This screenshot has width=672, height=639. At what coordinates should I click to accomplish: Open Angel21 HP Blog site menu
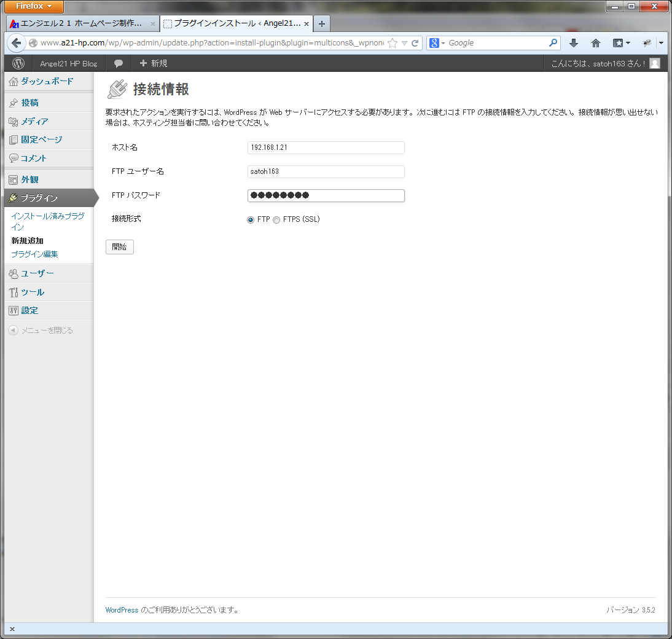point(69,63)
